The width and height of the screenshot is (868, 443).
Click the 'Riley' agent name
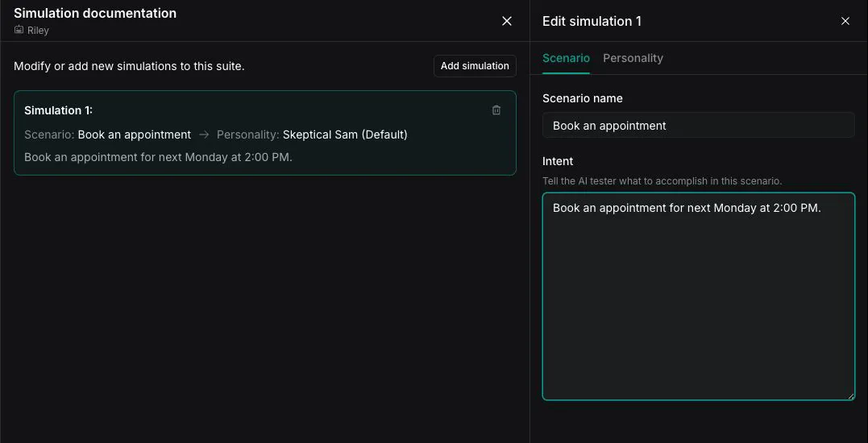[38, 31]
